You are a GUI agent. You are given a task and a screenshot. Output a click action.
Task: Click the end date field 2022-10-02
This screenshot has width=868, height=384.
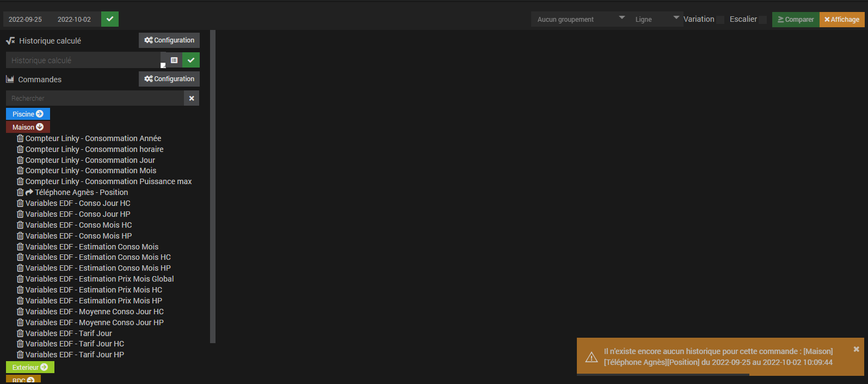(x=77, y=19)
